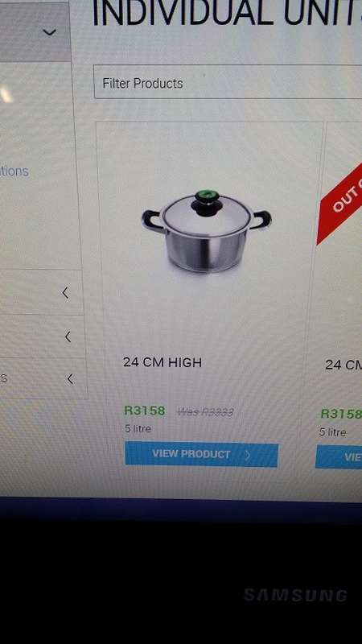Viewport: 362px width, 644px height.
Task: Open second product's partially visible 24 CM title
Action: click(343, 365)
